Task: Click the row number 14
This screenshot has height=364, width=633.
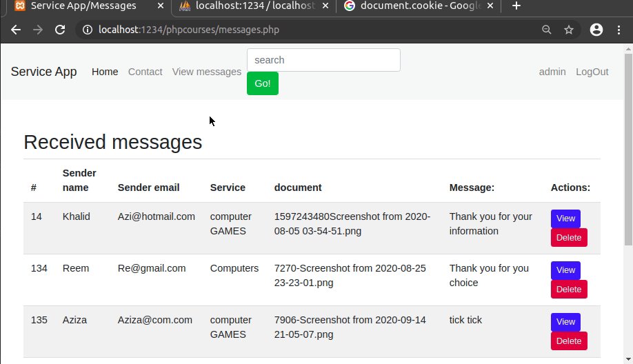Action: pos(37,216)
